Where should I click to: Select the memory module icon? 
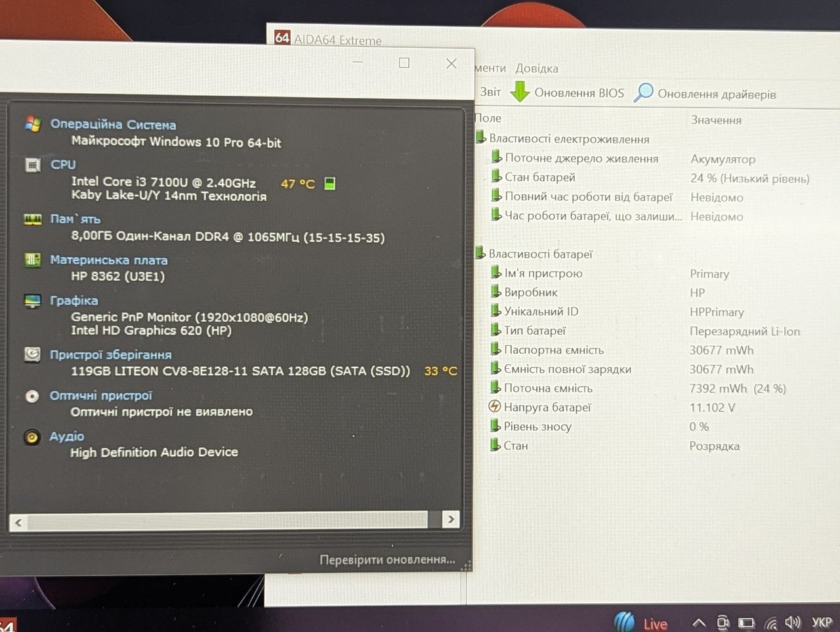point(32,219)
